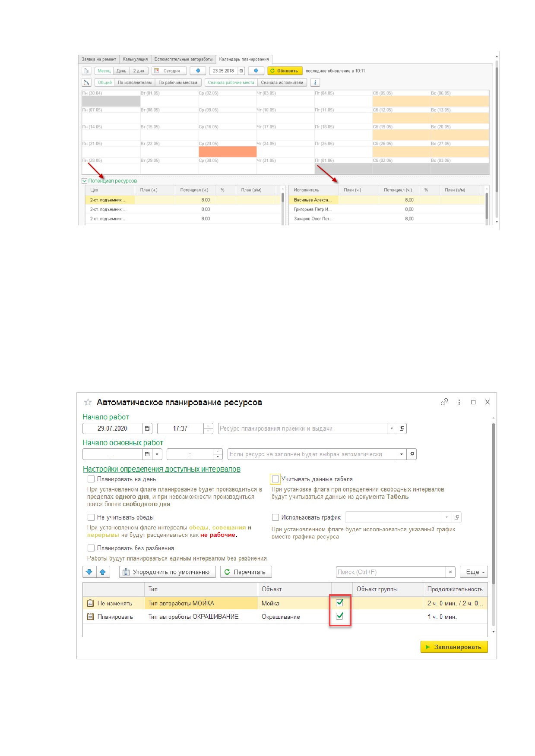
Task: Switch to the Календарь планирования tab
Action: pyautogui.click(x=244, y=60)
